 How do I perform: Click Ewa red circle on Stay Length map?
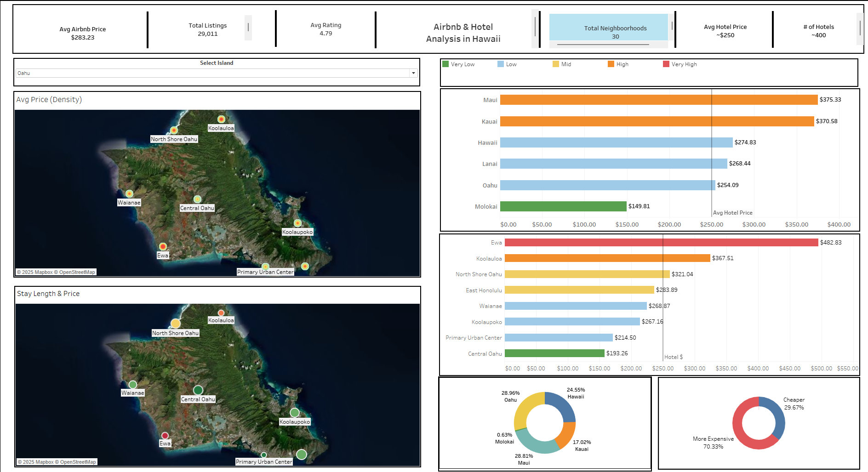(x=165, y=436)
